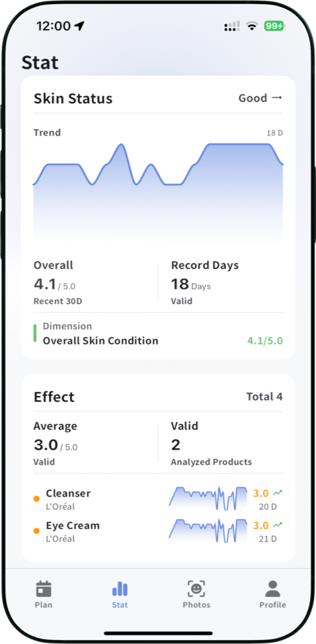Switch to the Plan tab label
316x644 pixels.
pyautogui.click(x=44, y=605)
